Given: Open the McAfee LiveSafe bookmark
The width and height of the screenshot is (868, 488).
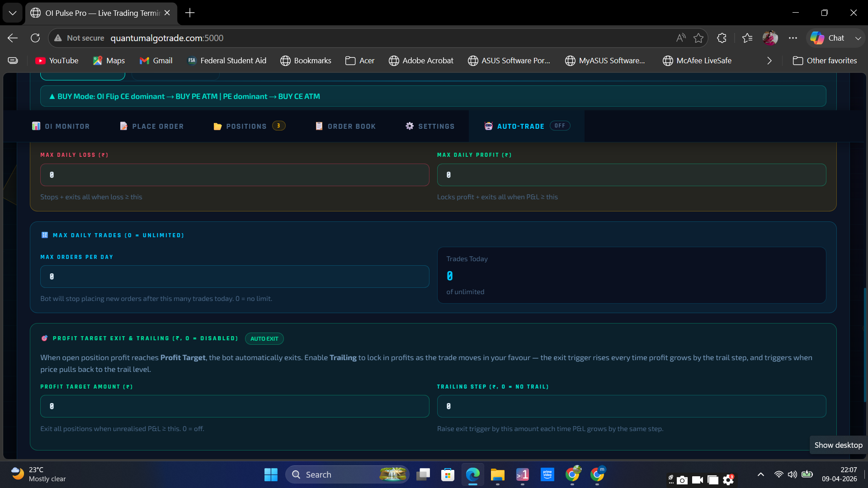Looking at the screenshot, I should pyautogui.click(x=697, y=61).
